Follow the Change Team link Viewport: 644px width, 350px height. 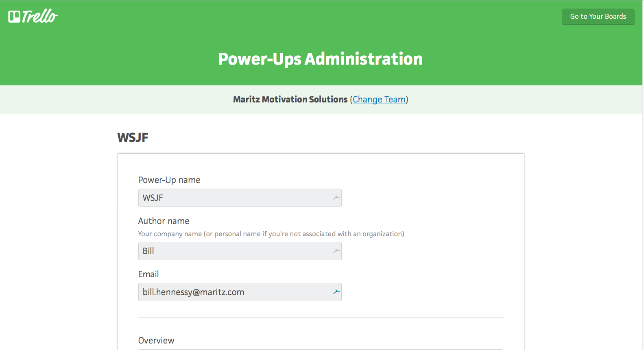(x=379, y=100)
